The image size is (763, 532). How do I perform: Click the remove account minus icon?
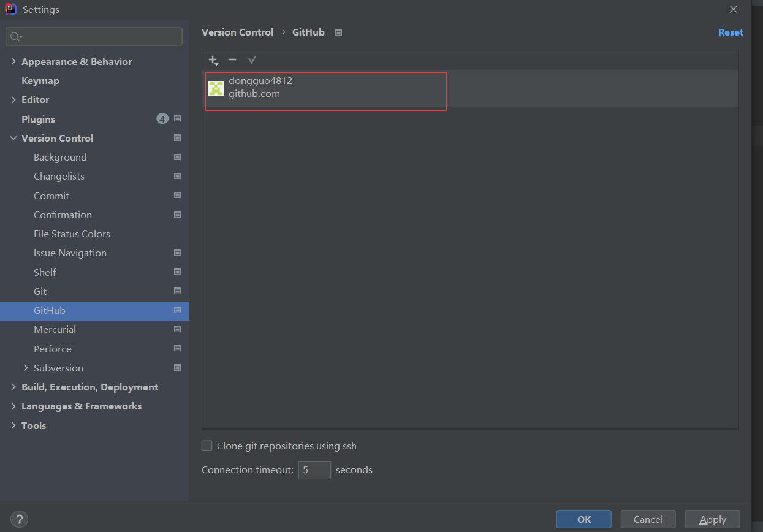(x=232, y=59)
